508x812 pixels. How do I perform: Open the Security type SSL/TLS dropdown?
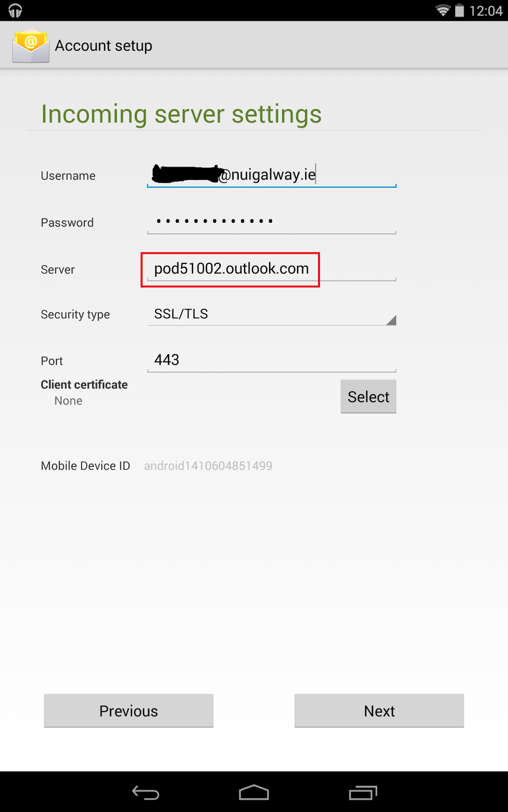(272, 314)
